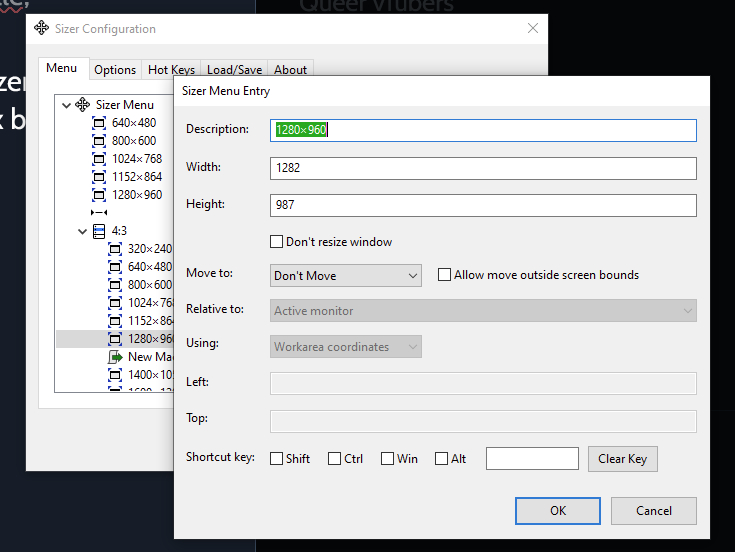Click the shortcut key entry box
735x552 pixels.
[532, 459]
